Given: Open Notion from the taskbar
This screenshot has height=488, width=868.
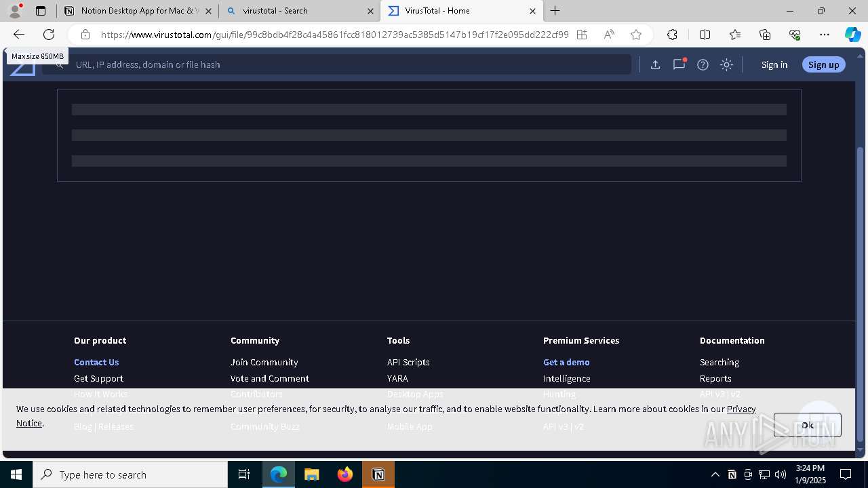Looking at the screenshot, I should 378,474.
